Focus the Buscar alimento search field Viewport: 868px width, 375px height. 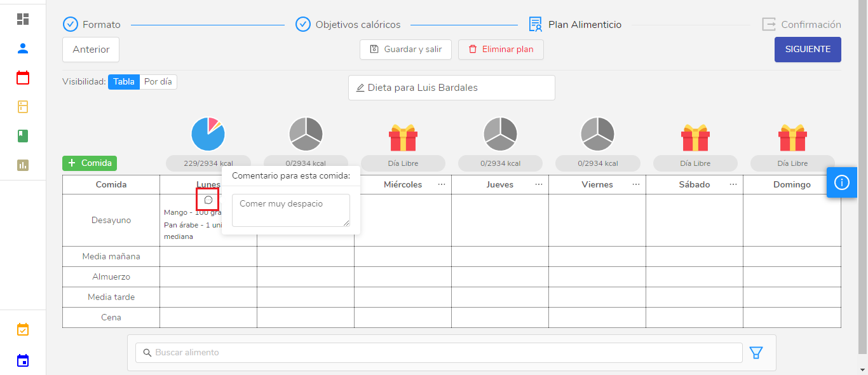point(439,353)
